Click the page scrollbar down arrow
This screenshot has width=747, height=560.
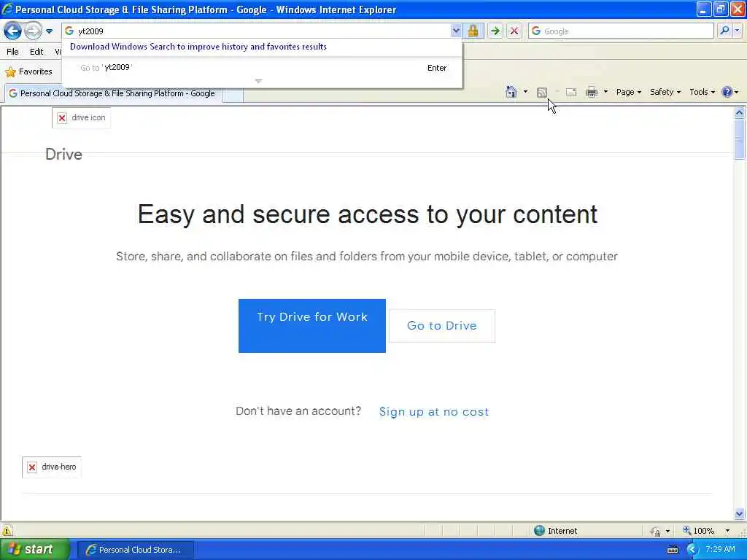[x=740, y=513]
